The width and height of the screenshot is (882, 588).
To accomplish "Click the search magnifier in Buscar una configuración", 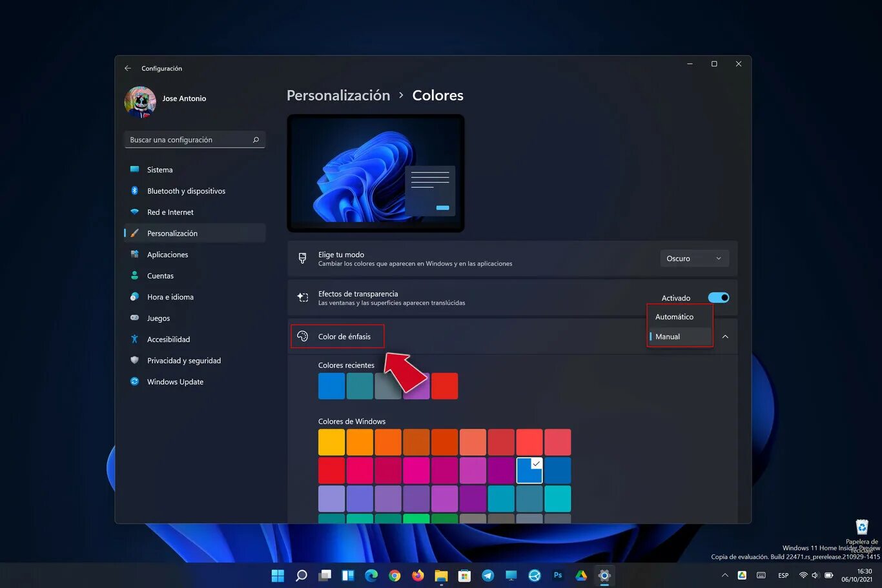I will (256, 139).
